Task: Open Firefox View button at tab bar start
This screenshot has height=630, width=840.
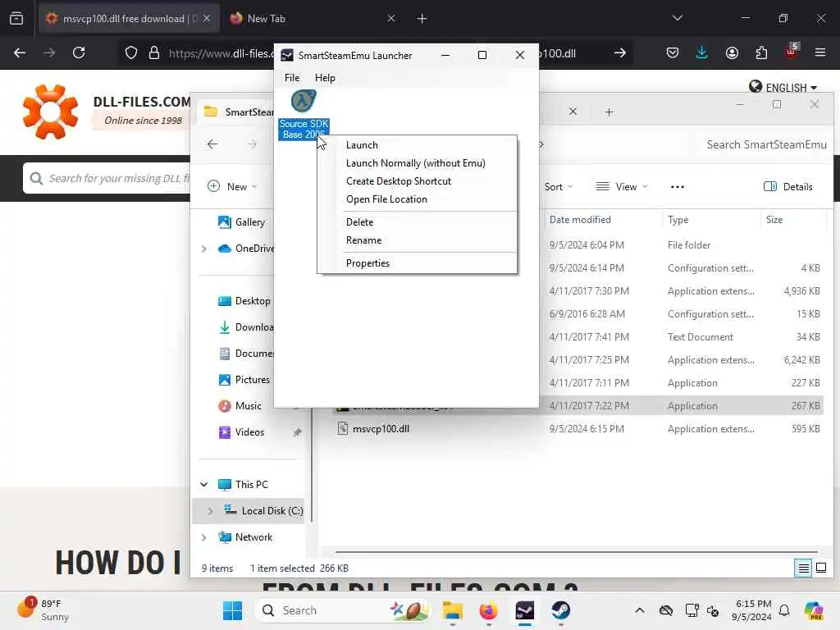Action: 16,19
